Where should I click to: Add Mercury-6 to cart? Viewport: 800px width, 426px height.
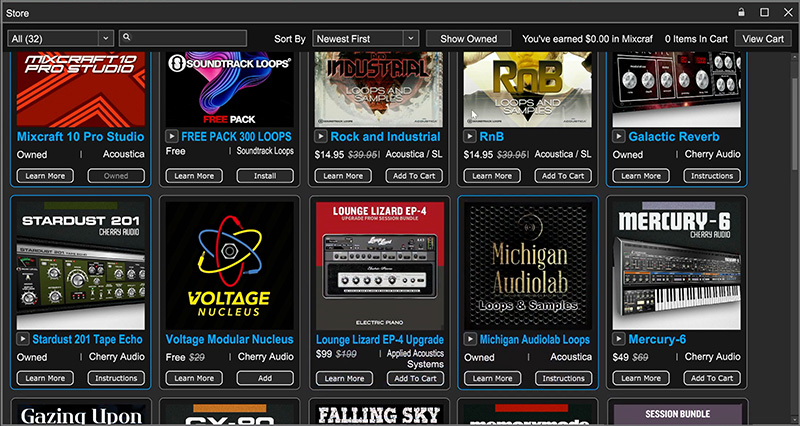[712, 379]
